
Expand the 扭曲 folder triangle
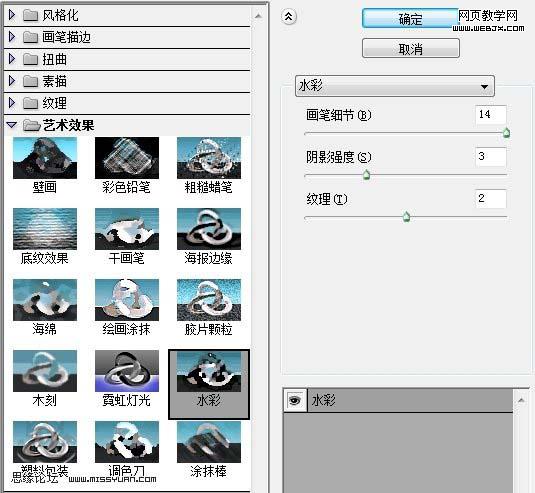coord(12,59)
